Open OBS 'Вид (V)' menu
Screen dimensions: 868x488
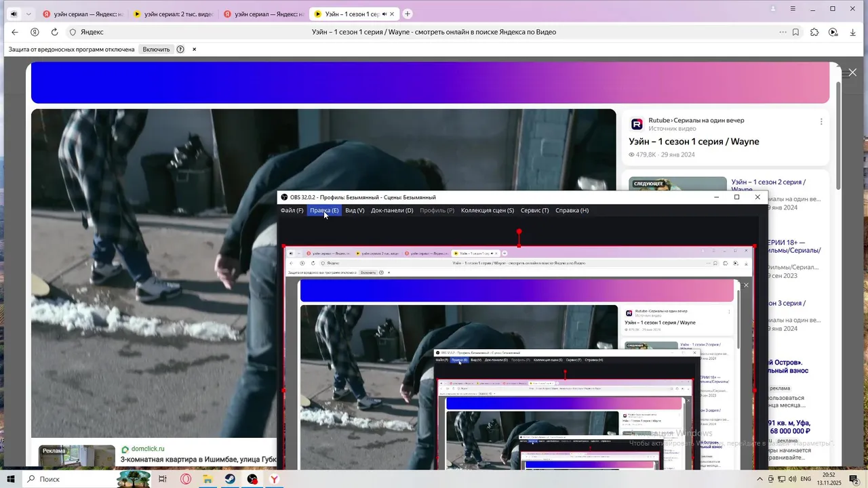(x=355, y=210)
